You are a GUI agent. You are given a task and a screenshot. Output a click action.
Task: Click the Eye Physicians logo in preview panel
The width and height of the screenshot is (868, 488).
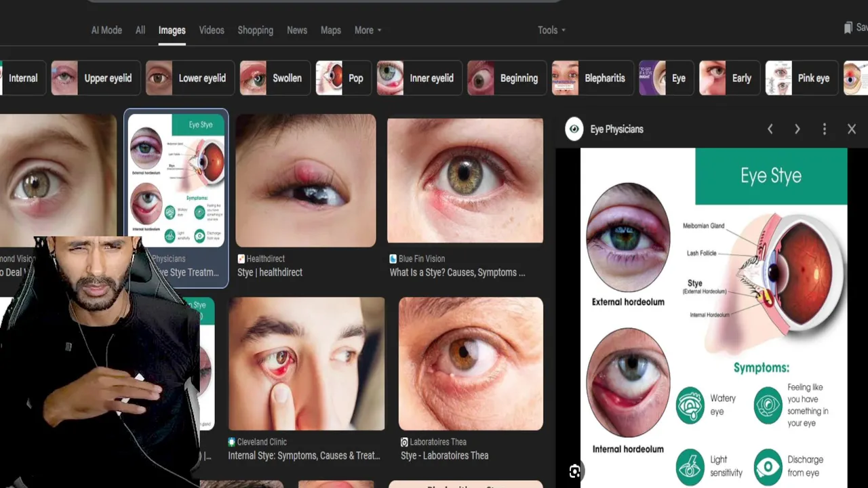pos(574,129)
